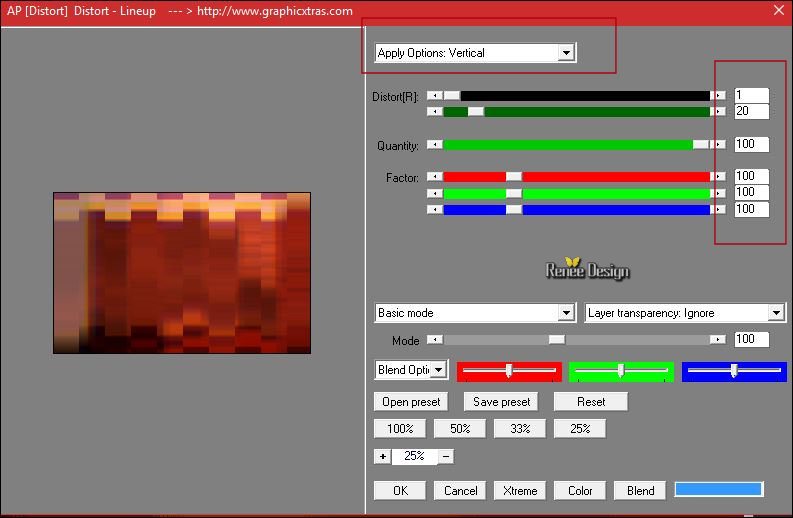Image resolution: width=793 pixels, height=518 pixels.
Task: Click the blue Factor value field
Action: point(752,209)
